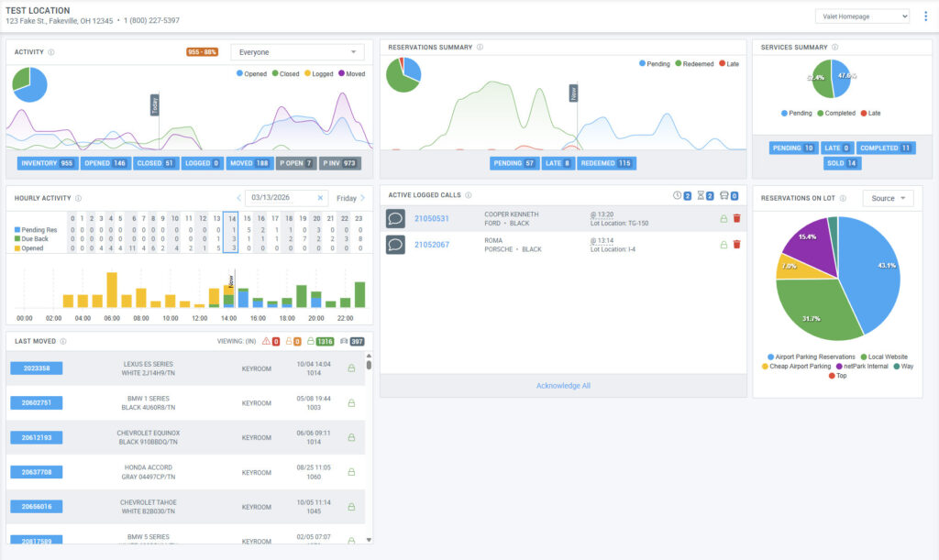
Task: Click the red warning triangle filter in Last Moved
Action: pyautogui.click(x=266, y=342)
